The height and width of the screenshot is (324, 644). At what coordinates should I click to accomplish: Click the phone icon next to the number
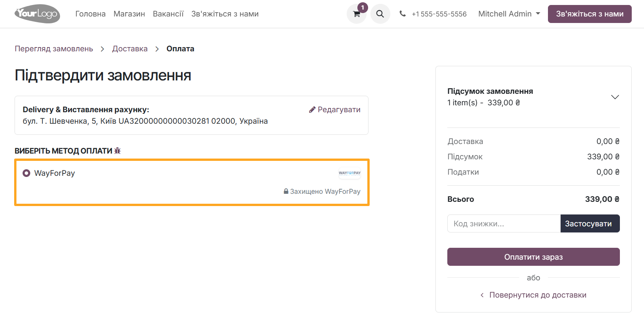(402, 13)
